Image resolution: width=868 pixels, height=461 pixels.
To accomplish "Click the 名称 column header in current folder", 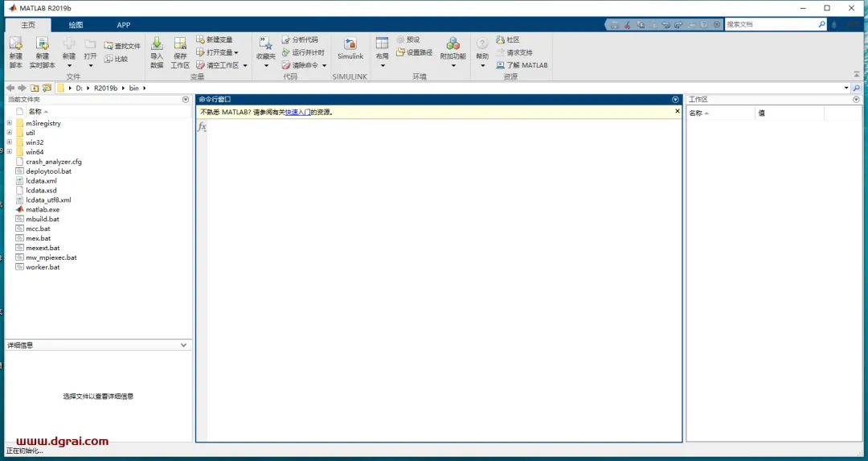I will [x=35, y=111].
